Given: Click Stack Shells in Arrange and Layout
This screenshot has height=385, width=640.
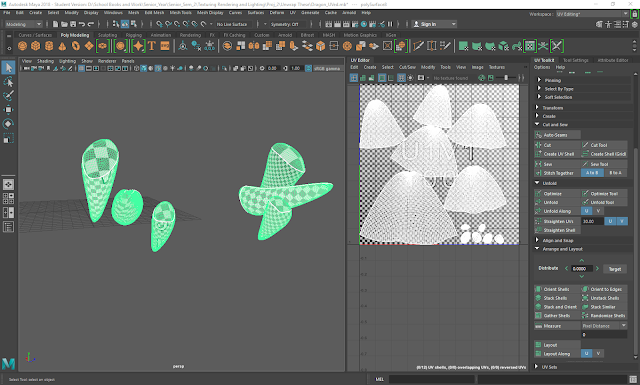Looking at the screenshot, I should [x=557, y=298].
